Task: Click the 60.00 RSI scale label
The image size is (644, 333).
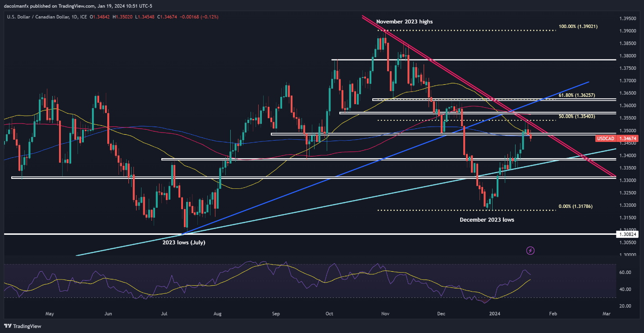Action: pyautogui.click(x=625, y=273)
